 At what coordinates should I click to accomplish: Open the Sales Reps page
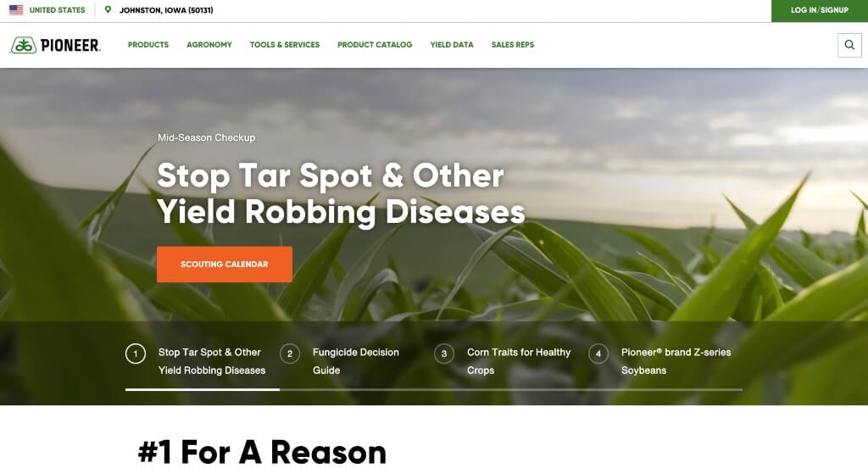(513, 45)
